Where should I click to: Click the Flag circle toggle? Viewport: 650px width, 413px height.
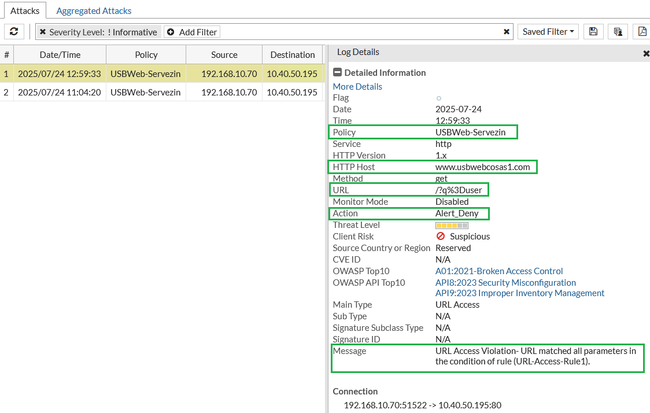click(x=438, y=98)
